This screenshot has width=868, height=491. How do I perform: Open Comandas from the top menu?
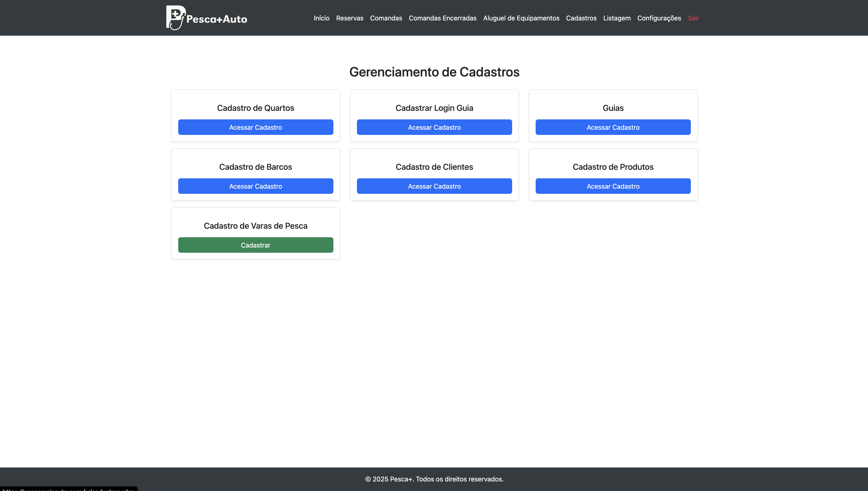pyautogui.click(x=386, y=18)
